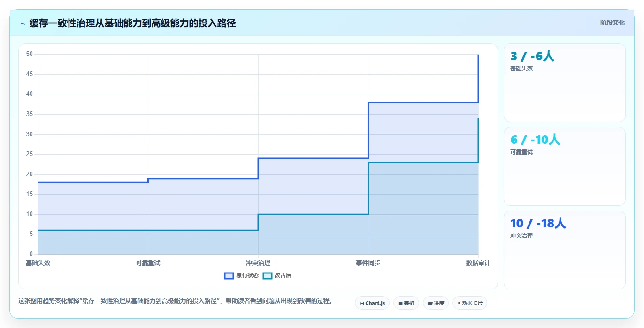Click the y-axis value 35
The image size is (644, 328).
(30, 114)
